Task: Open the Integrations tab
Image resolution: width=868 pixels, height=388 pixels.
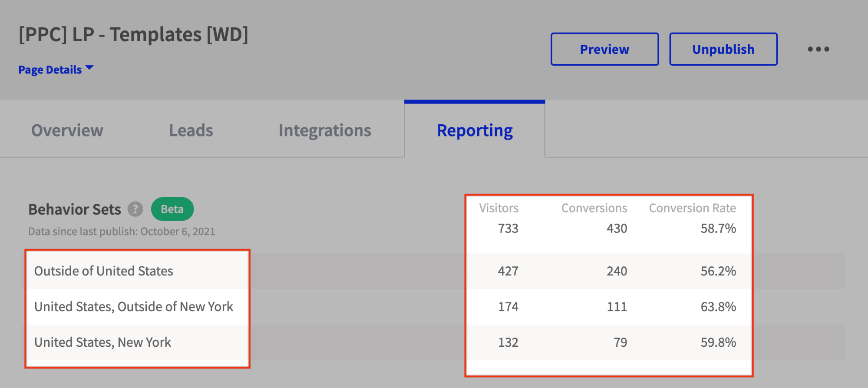Action: pyautogui.click(x=325, y=130)
